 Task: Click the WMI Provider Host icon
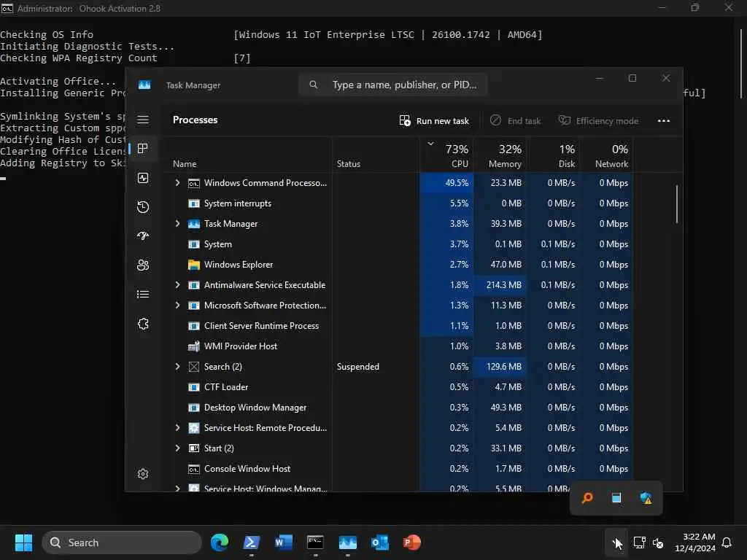point(194,346)
